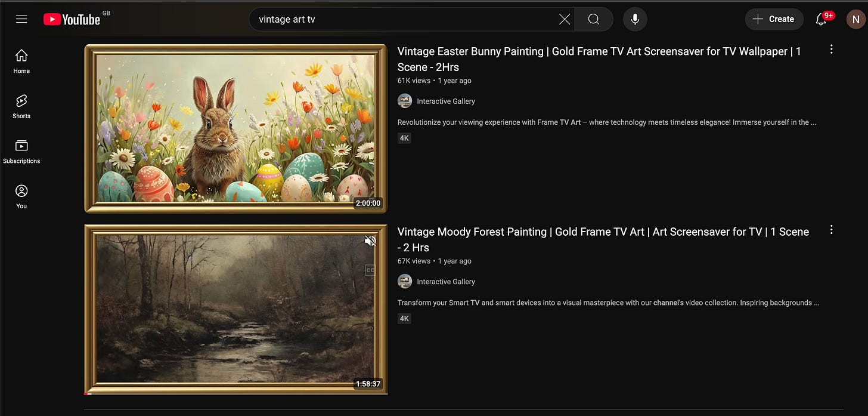Toggle captions on the Moody Forest preview

click(x=370, y=270)
